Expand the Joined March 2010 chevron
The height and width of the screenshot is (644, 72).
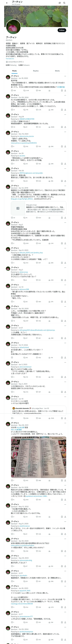pyautogui.click(x=23, y=62)
